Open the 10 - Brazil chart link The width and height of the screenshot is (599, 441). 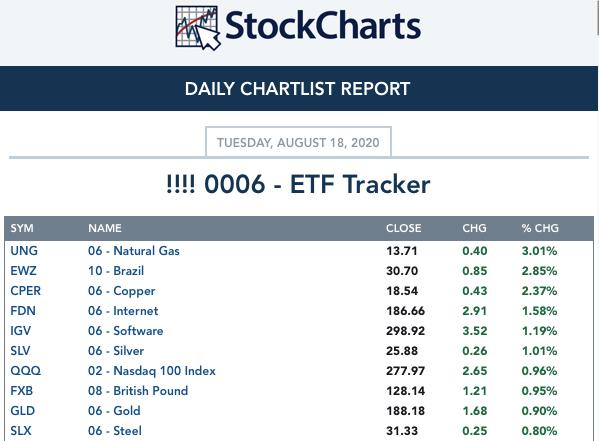tap(116, 271)
